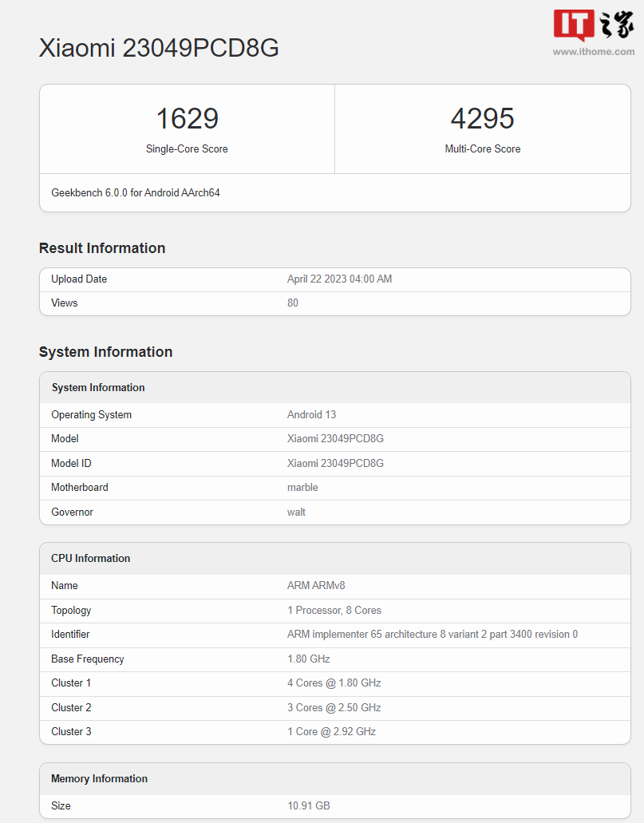Select the Android 13 value
The height and width of the screenshot is (823, 644).
(x=312, y=414)
